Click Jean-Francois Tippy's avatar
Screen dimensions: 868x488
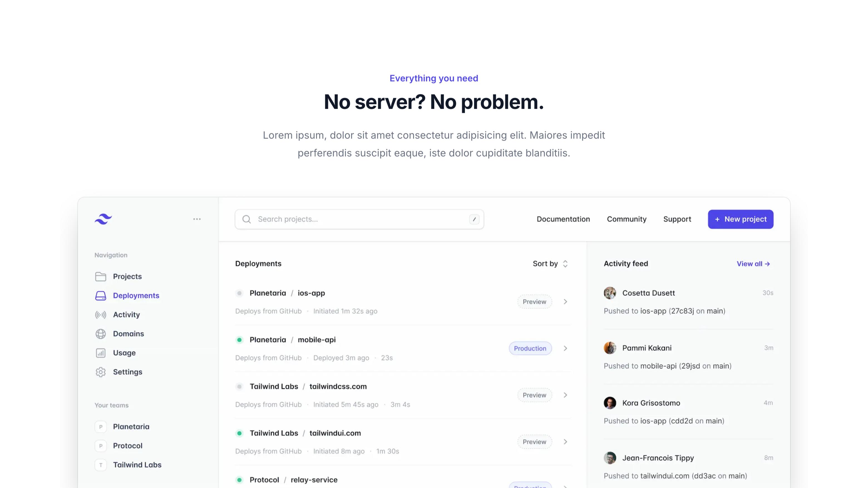pos(610,458)
